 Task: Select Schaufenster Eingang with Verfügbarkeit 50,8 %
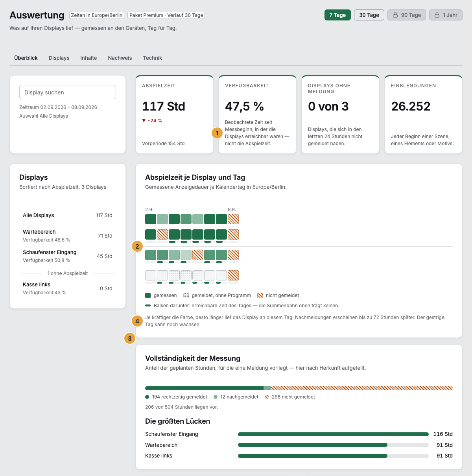68,256
